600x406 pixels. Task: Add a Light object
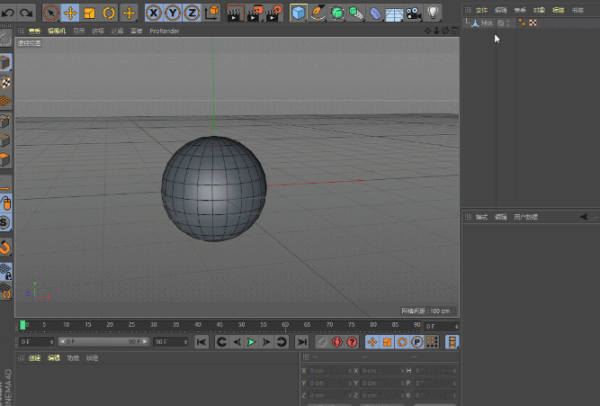432,13
